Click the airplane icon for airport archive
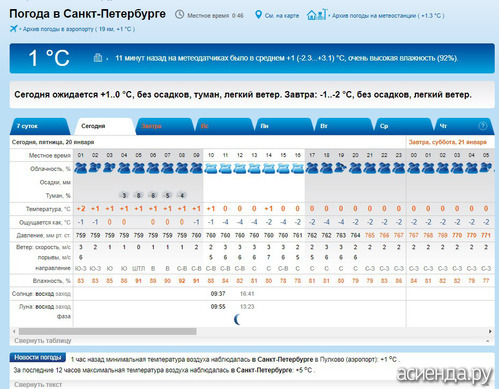Screen dimensions: 499x389 click(x=13, y=29)
